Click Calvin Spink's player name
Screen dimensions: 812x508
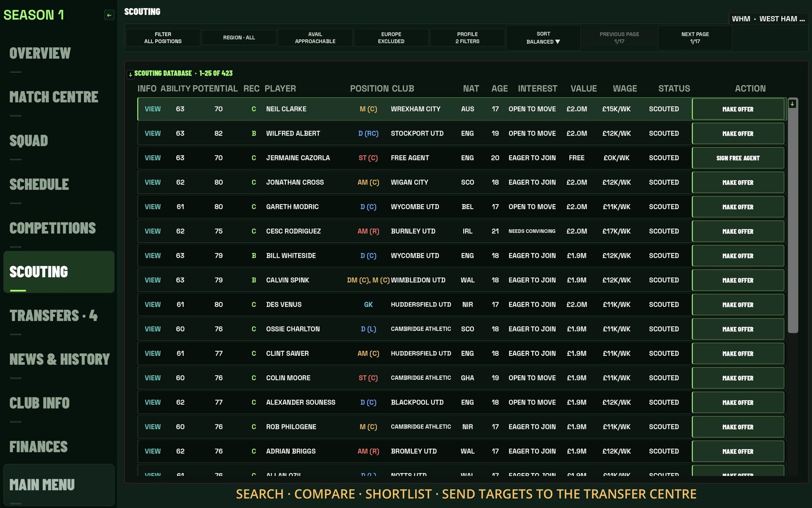coord(287,280)
